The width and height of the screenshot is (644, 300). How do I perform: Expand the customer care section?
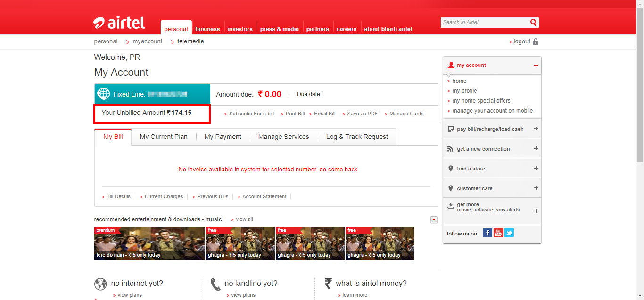536,188
